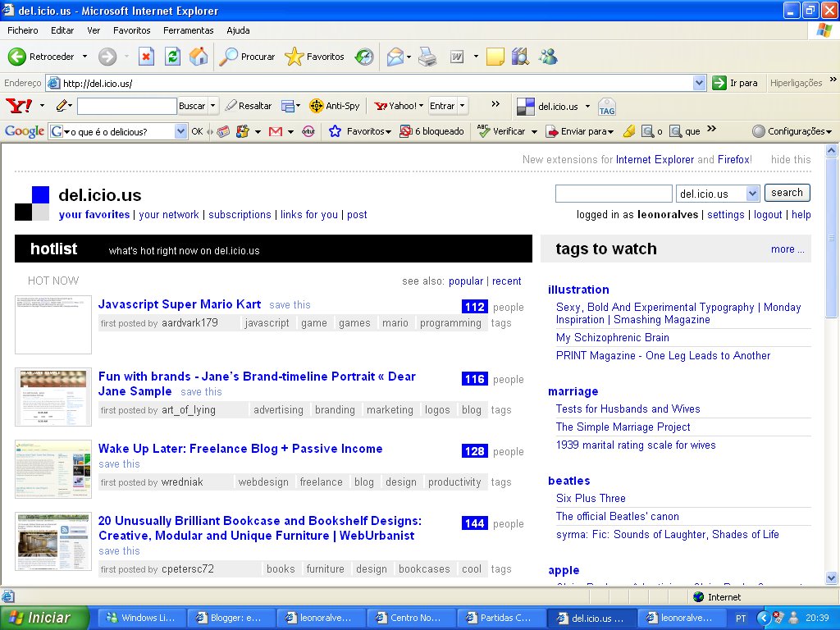The width and height of the screenshot is (840, 630).
Task: Click the Retroceder back arrow icon
Action: 16,57
